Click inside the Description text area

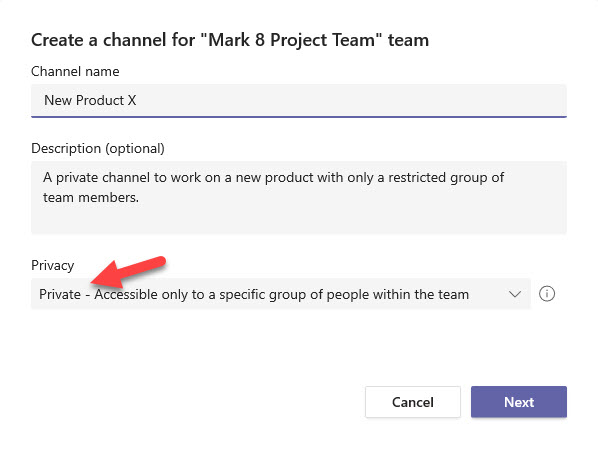(299, 197)
